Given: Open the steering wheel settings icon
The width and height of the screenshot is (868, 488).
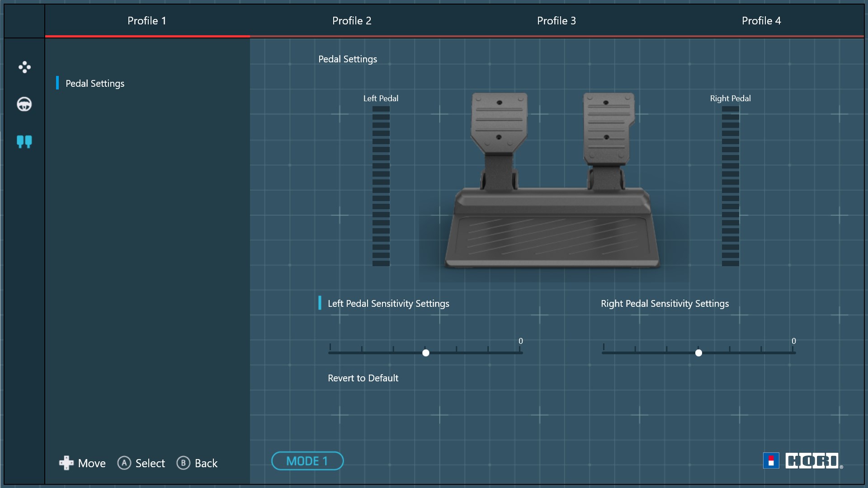Looking at the screenshot, I should pyautogui.click(x=24, y=104).
